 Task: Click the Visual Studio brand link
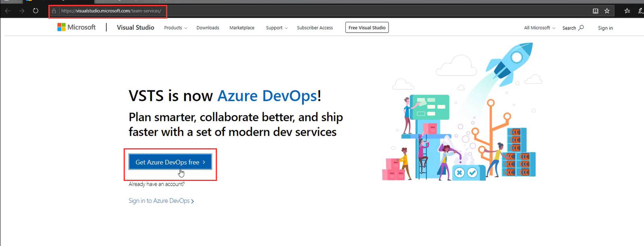click(135, 27)
